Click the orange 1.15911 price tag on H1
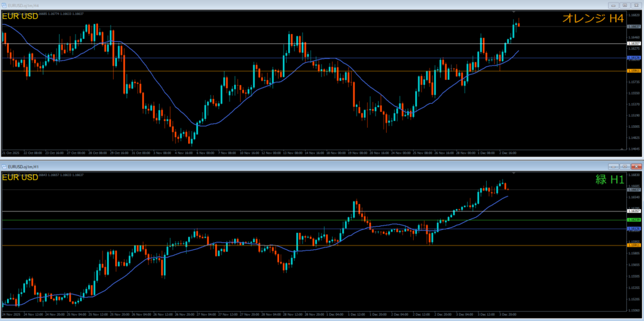The image size is (644, 321). 634,245
